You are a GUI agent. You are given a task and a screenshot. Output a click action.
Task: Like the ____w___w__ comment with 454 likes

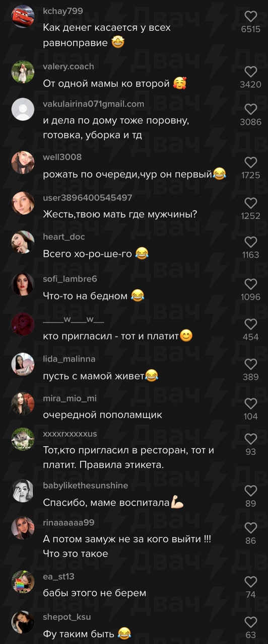(250, 324)
